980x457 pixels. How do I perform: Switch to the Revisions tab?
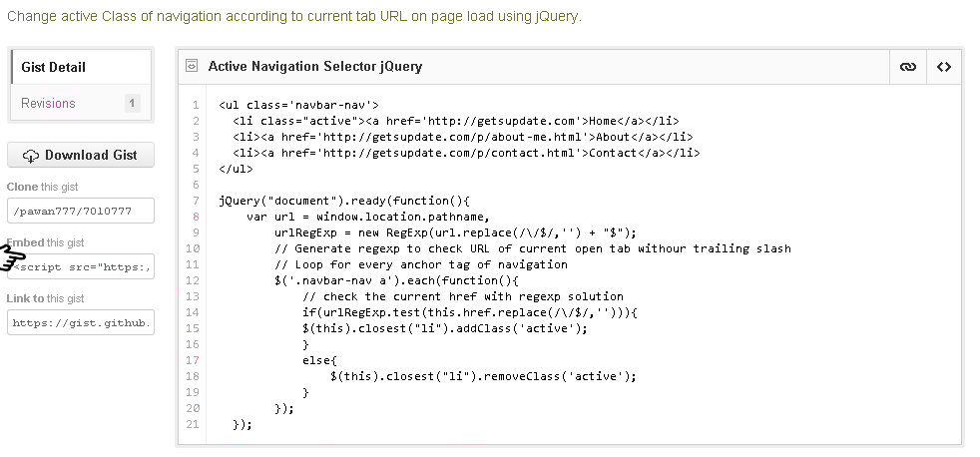(81, 103)
